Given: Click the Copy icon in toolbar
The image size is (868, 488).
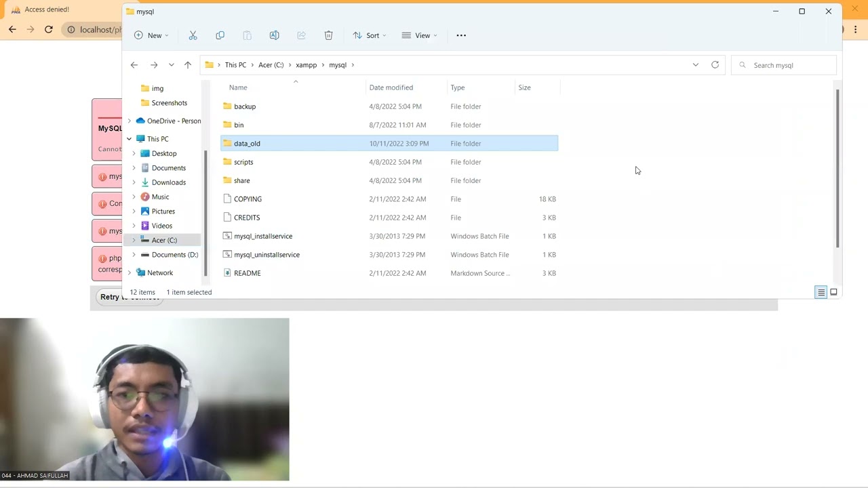Looking at the screenshot, I should tap(220, 35).
